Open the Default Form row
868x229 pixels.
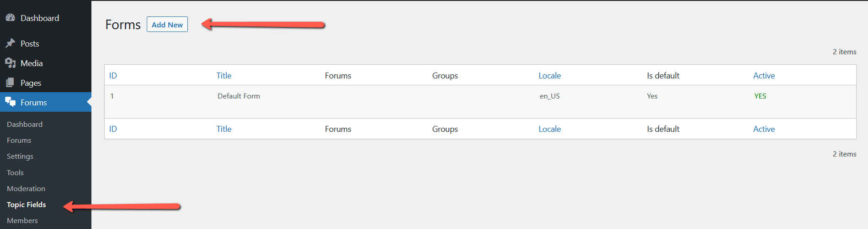pos(239,96)
